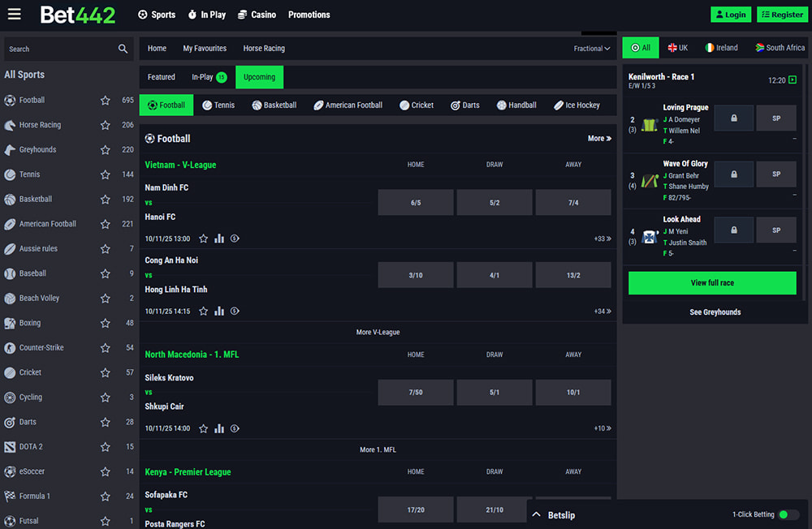Favourite Football in the sports sidebar

[x=105, y=101]
